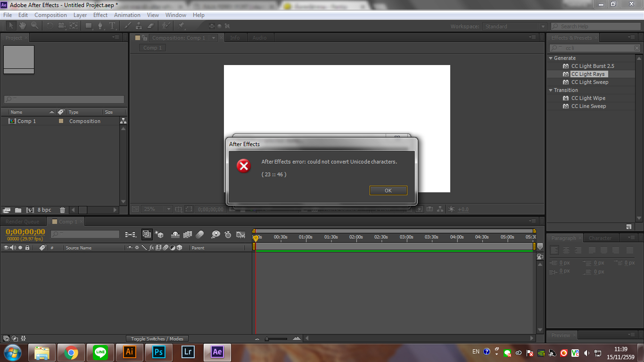Open the Composition Comp 1 viewer dropdown
Image resolution: width=644 pixels, height=362 pixels.
214,38
